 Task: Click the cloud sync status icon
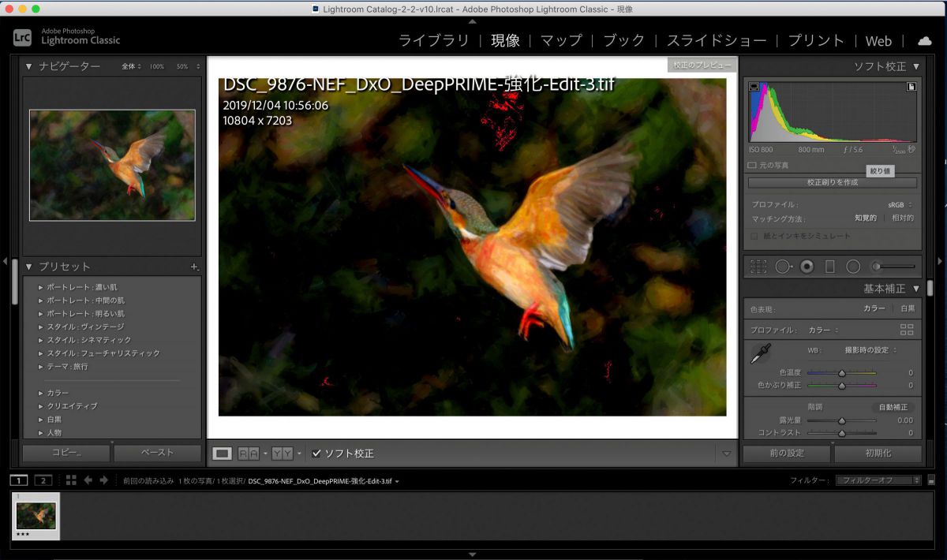tap(923, 41)
